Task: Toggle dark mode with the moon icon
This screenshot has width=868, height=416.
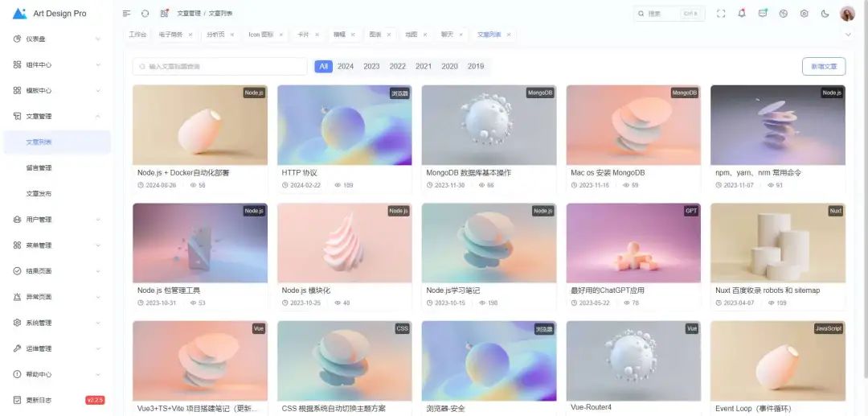Action: [825, 14]
